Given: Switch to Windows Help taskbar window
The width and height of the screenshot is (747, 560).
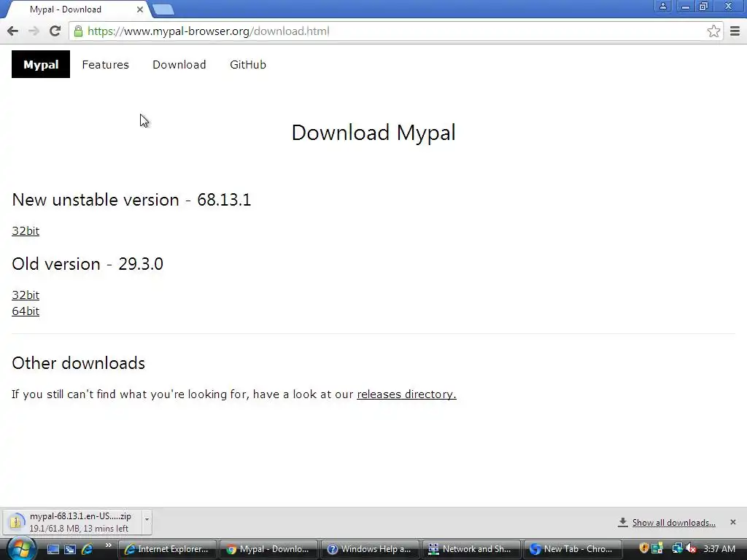Looking at the screenshot, I should pos(370,550).
